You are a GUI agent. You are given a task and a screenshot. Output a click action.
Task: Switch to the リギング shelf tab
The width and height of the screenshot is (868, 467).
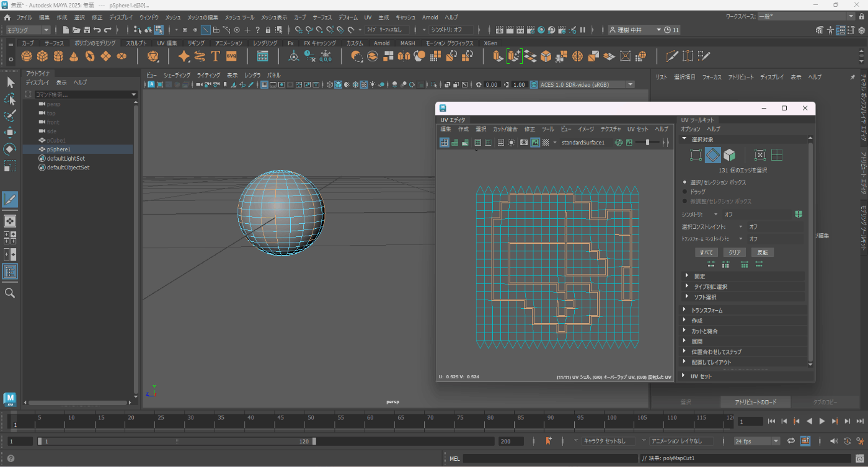click(195, 43)
